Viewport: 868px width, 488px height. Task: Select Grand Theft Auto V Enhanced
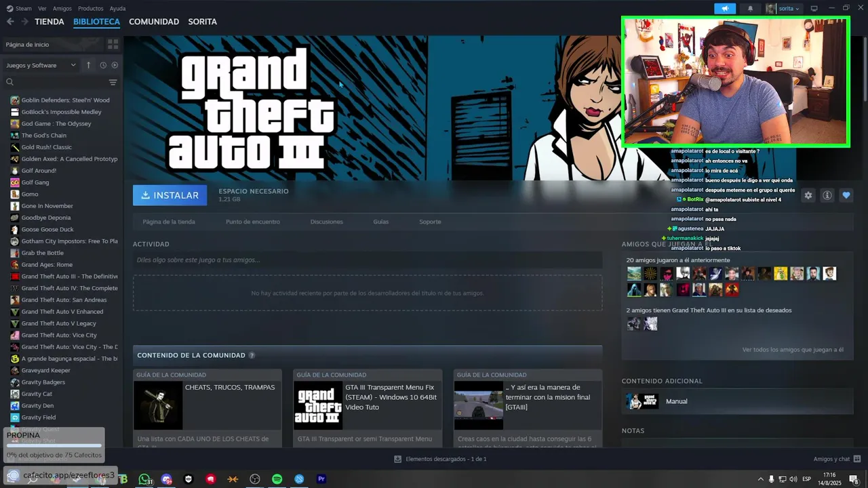point(61,312)
